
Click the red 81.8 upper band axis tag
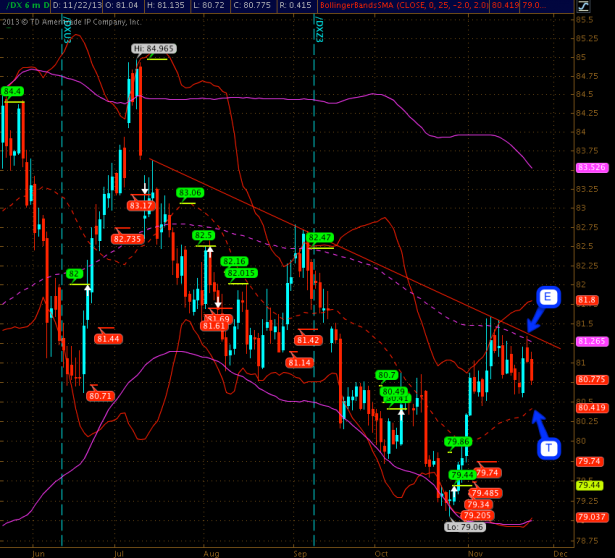point(587,300)
